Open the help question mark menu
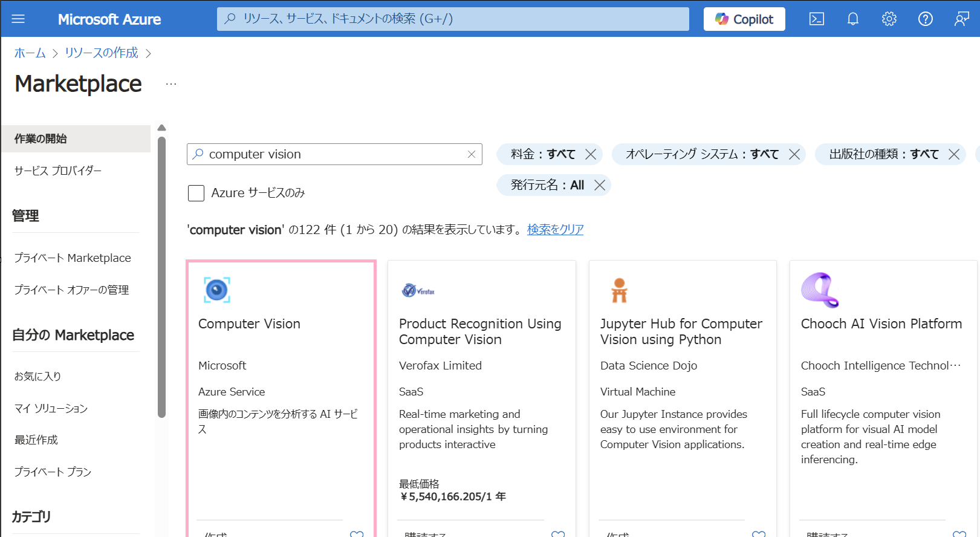 [x=925, y=19]
